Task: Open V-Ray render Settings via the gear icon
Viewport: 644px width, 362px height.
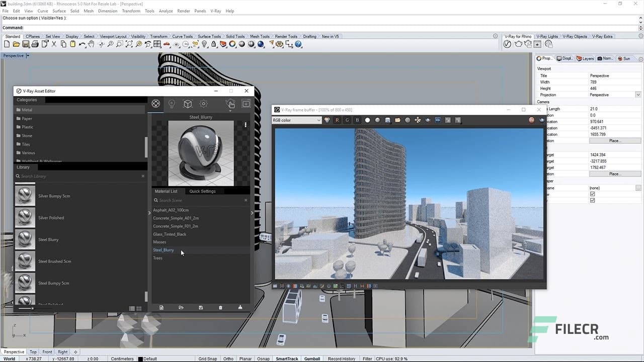Action: point(204,104)
